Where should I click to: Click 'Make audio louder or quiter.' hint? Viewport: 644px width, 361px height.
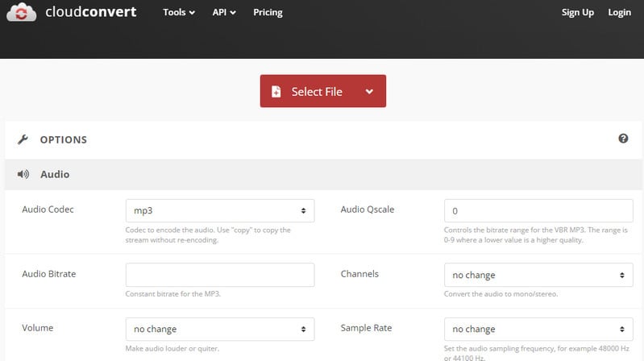point(172,348)
